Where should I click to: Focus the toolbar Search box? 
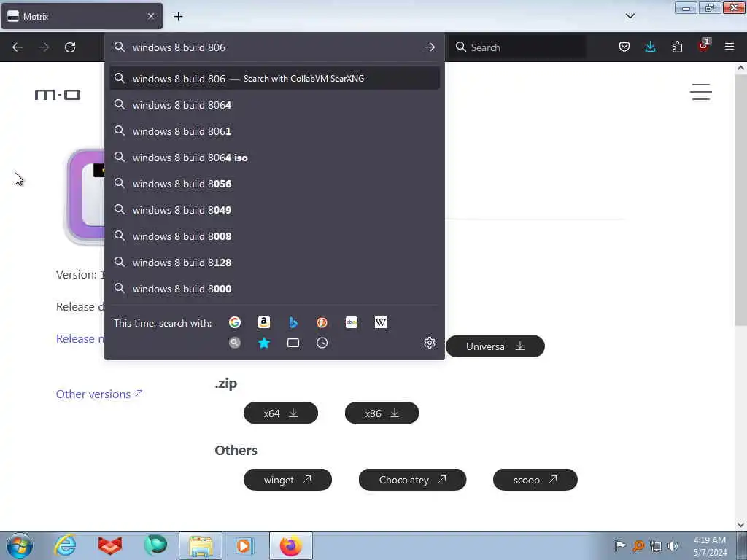click(517, 47)
